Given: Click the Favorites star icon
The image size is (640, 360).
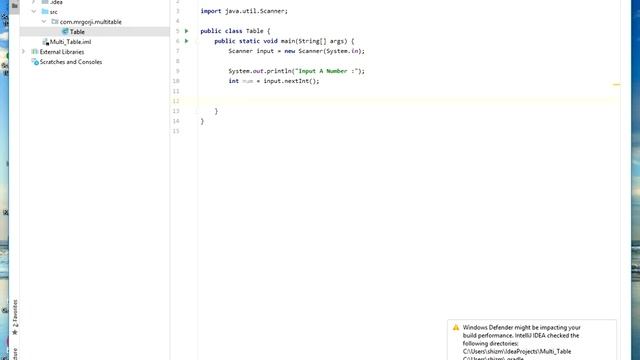Looking at the screenshot, I should 15,332.
